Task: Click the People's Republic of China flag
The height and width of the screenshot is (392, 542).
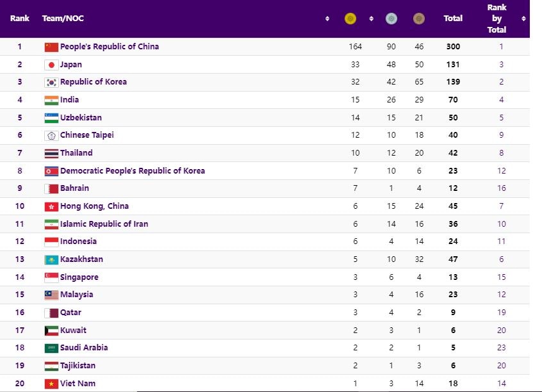Action: tap(51, 46)
